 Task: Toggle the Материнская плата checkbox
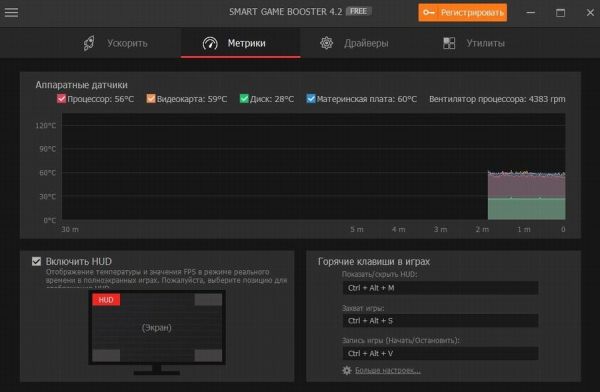pos(311,99)
